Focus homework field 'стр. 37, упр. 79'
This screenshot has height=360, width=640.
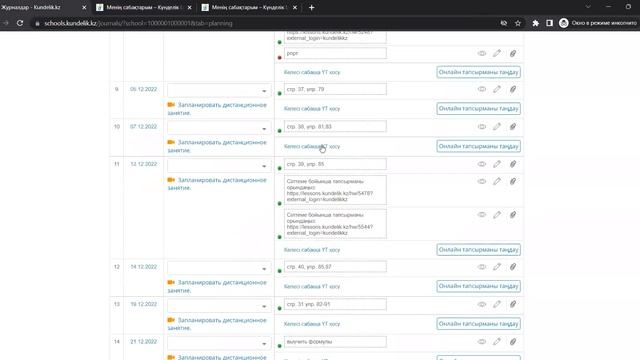(335, 89)
